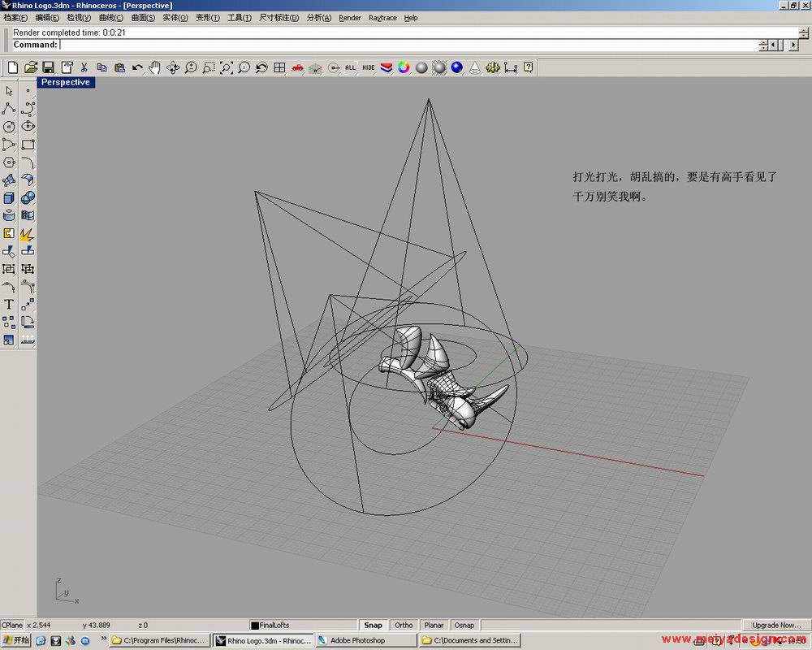Click the 开始 Start button

tap(16, 640)
